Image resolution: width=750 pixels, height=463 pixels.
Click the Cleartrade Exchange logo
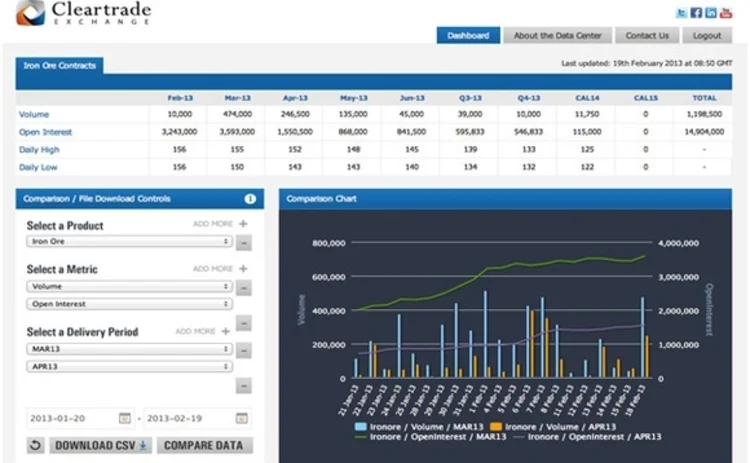tap(84, 13)
